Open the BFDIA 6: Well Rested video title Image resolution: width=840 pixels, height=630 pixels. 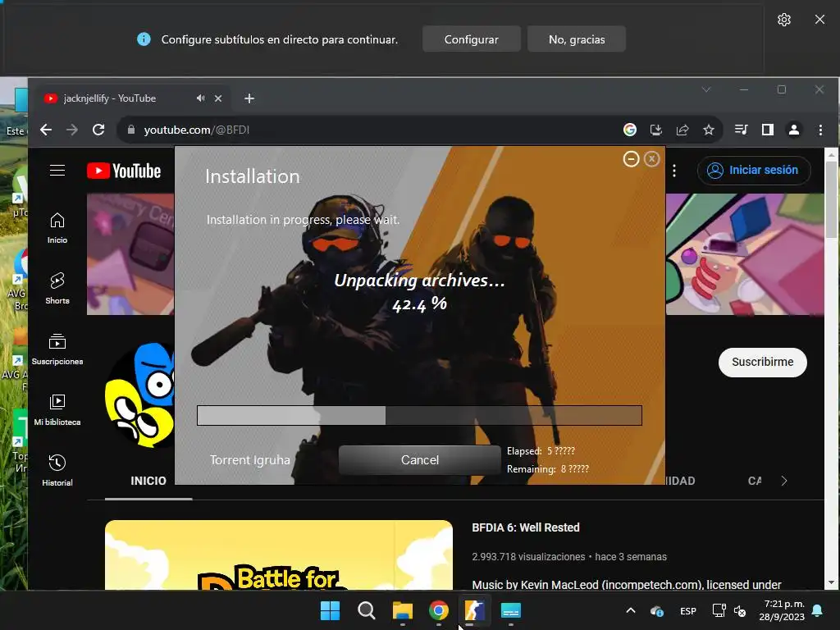pyautogui.click(x=526, y=527)
